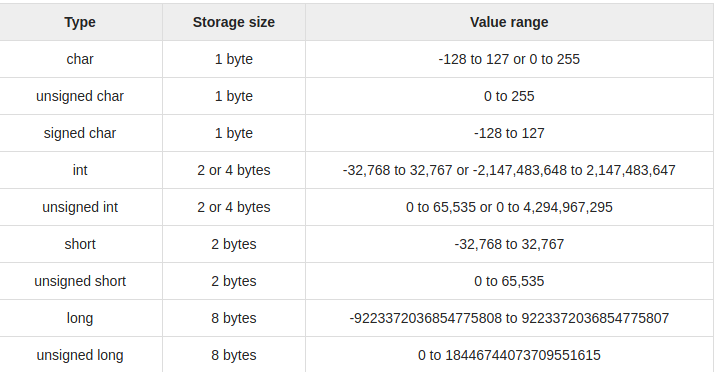Screen dimensions: 717x372
Task: Click the -128 to 127 or 0 to 255 cell
Action: (509, 59)
